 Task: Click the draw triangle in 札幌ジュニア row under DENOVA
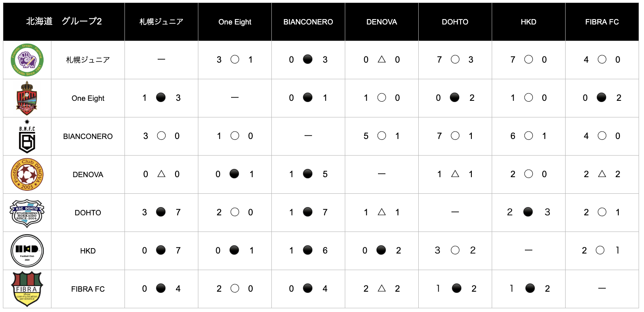click(382, 60)
